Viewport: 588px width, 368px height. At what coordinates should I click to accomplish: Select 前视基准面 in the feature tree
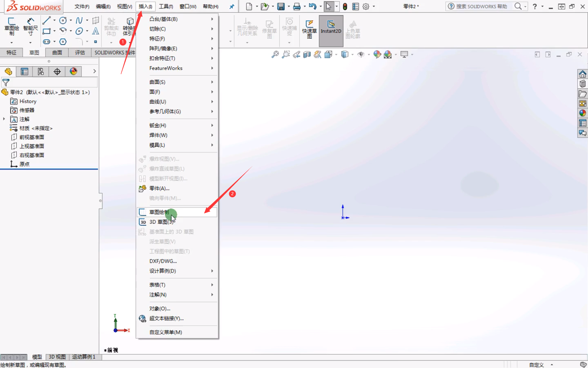coord(28,137)
